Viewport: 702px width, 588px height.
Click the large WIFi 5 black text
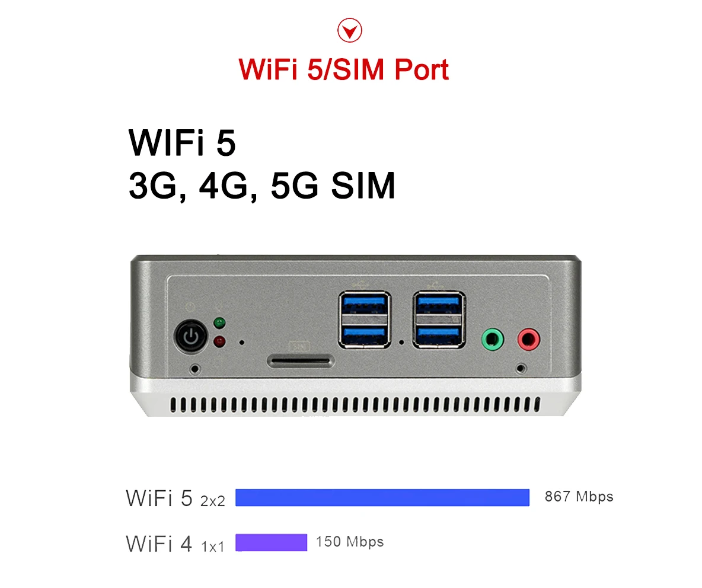click(182, 143)
